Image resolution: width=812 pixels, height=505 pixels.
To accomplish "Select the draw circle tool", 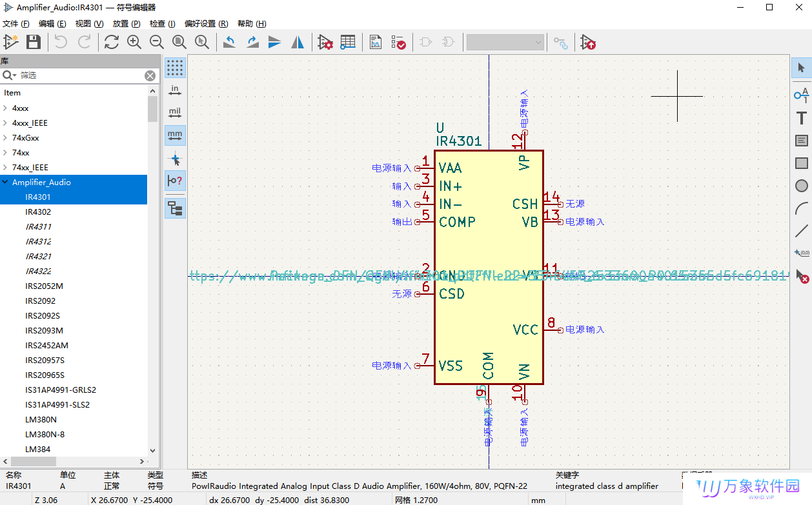I will pos(802,186).
